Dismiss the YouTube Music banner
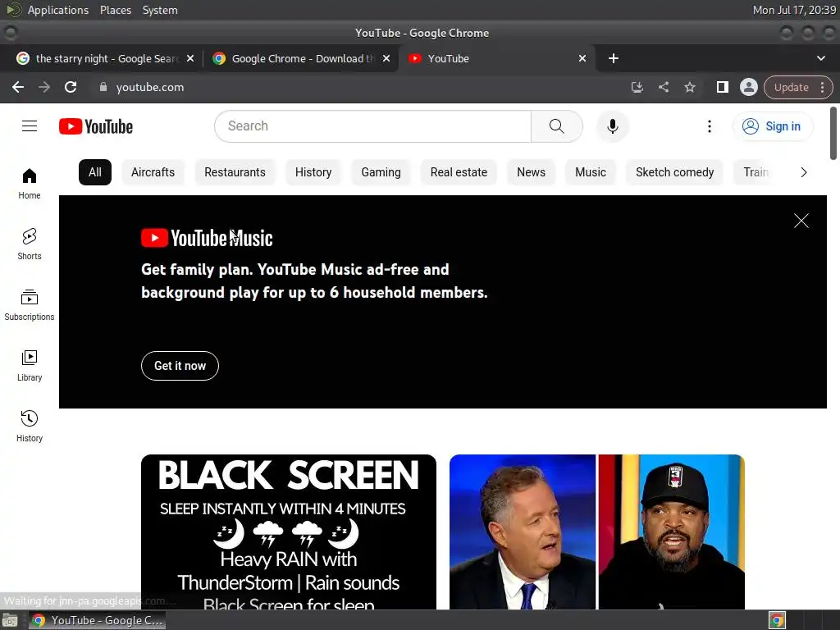 click(x=801, y=221)
